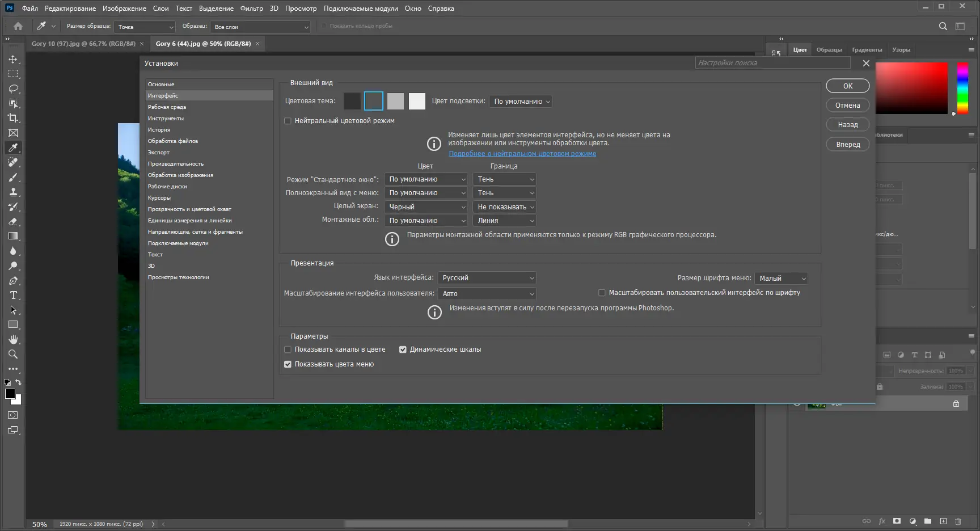Select the Path Selection tool
The width and height of the screenshot is (980, 531).
click(x=13, y=310)
